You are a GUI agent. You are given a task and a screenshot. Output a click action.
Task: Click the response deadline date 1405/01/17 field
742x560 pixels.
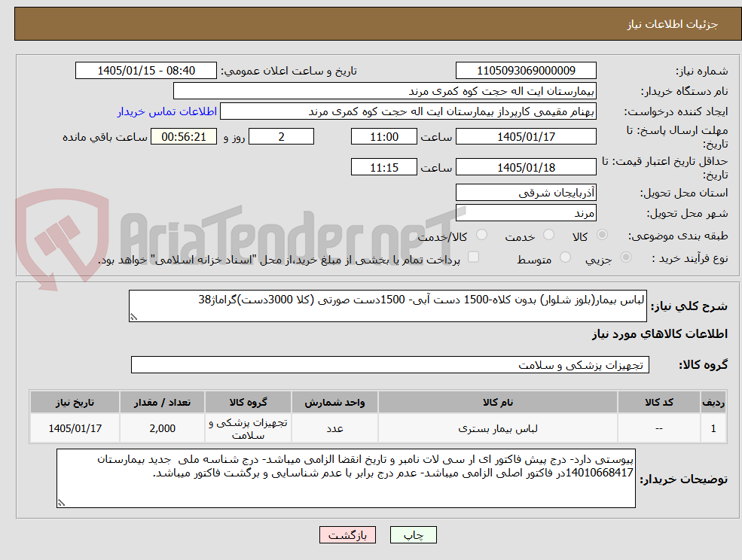tap(526, 137)
